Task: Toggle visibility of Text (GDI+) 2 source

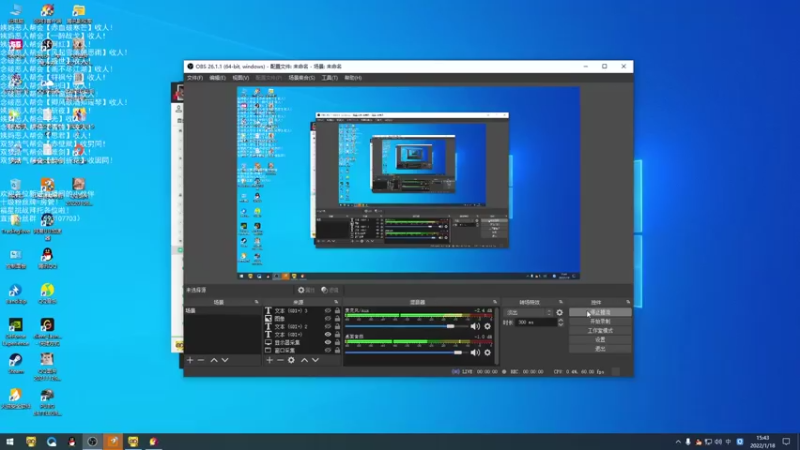Action: coord(328,327)
